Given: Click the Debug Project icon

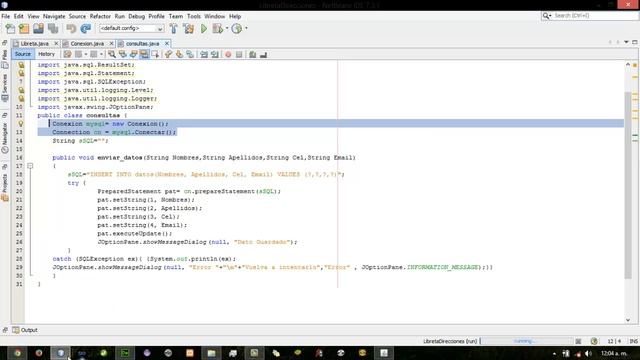Looking at the screenshot, I should click(x=218, y=29).
